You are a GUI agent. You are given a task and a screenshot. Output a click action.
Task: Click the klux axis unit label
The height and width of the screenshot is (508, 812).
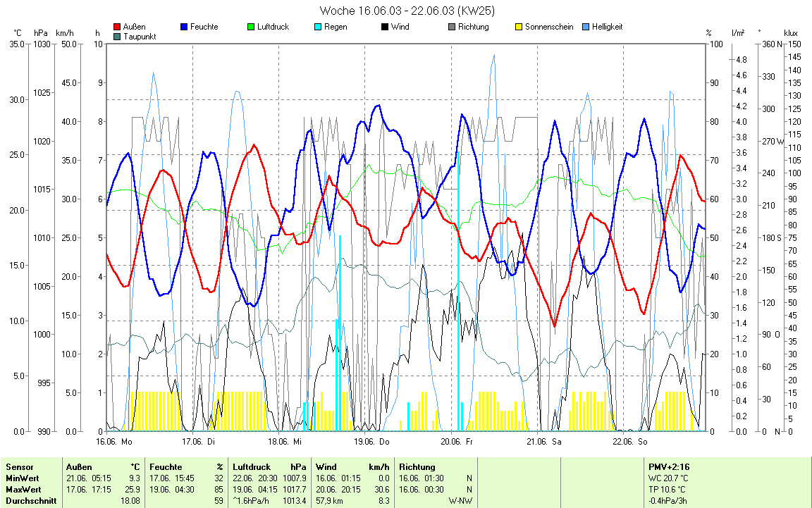(x=791, y=33)
